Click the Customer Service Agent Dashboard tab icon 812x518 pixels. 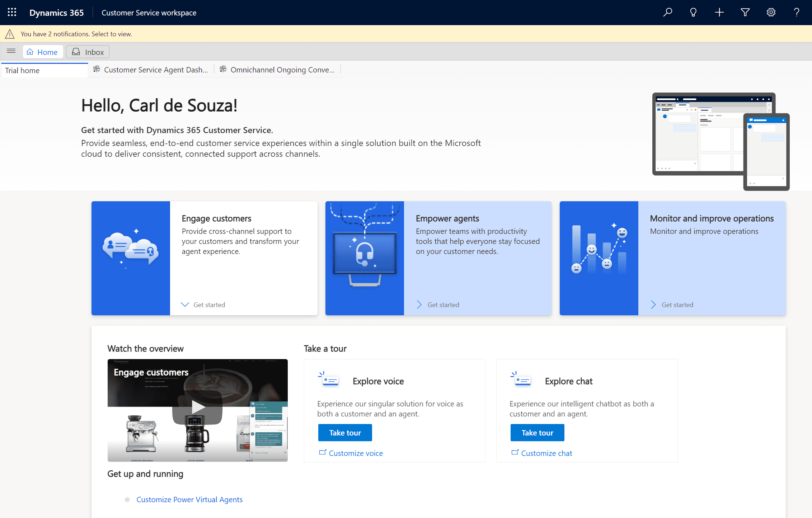pyautogui.click(x=97, y=69)
